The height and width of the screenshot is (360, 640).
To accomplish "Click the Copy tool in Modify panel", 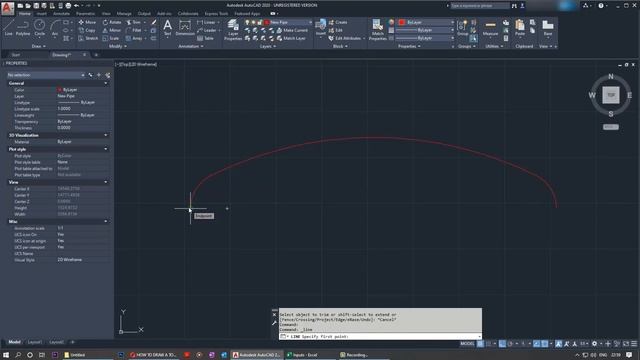I will 87,30.
